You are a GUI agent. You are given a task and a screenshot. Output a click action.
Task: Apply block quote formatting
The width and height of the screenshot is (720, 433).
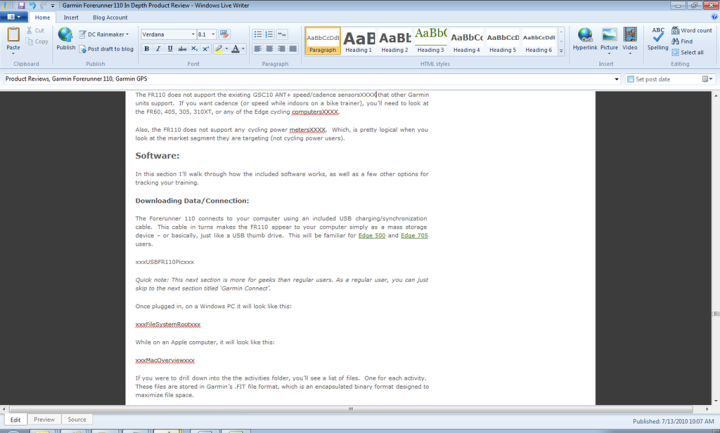(x=282, y=34)
